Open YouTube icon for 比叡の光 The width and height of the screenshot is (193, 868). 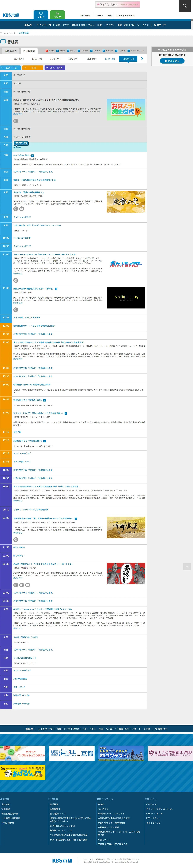[22, 209]
